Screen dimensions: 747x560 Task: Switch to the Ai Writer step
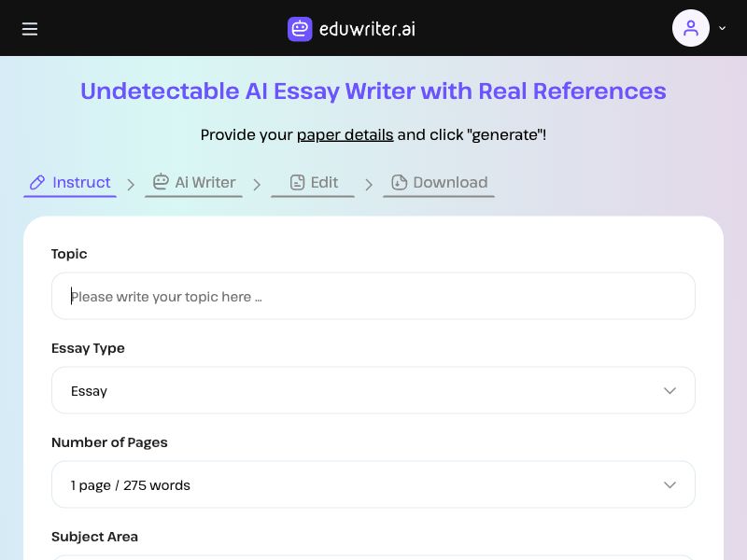click(x=204, y=182)
